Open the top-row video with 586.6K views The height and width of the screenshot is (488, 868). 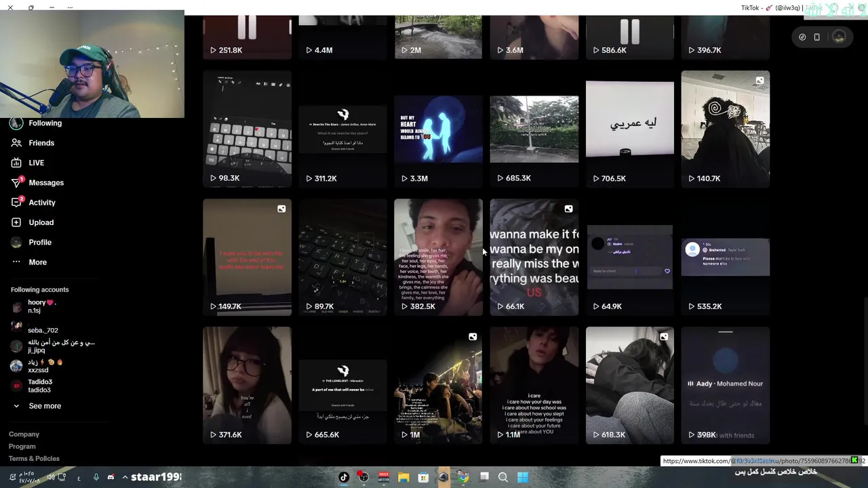pos(630,37)
